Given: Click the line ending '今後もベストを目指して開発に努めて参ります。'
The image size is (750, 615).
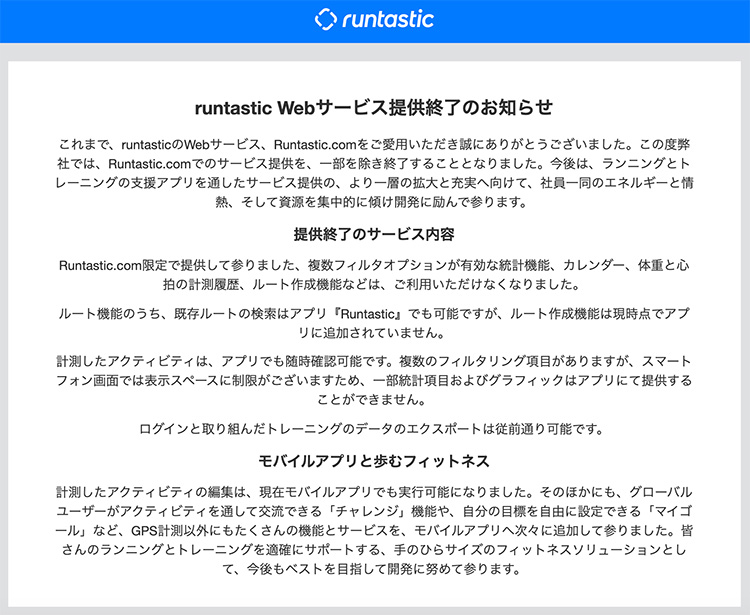Looking at the screenshot, I should click(371, 569).
